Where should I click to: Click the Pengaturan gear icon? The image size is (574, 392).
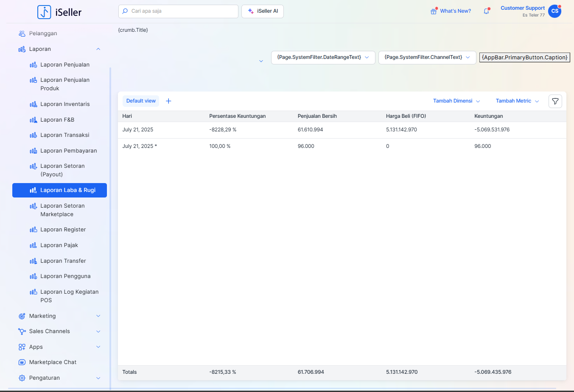click(x=22, y=378)
